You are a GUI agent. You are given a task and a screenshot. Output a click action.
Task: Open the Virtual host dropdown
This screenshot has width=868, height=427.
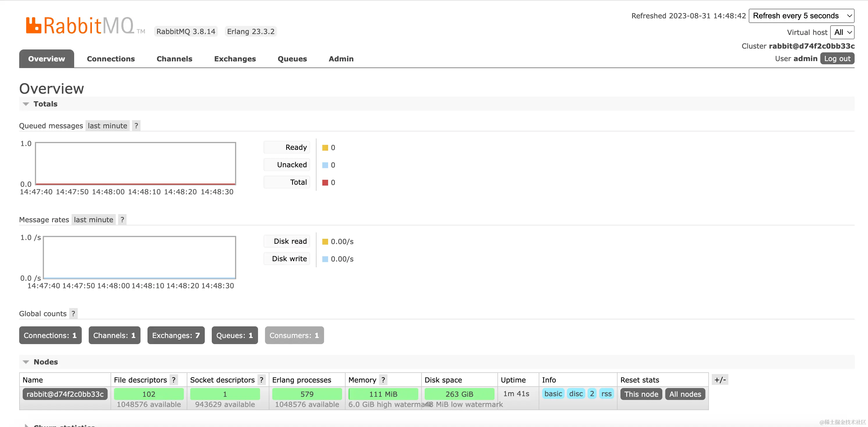[842, 32]
